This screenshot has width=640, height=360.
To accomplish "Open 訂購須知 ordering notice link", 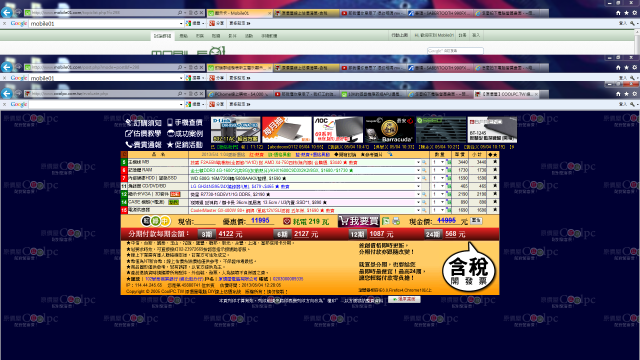I will coord(143,122).
